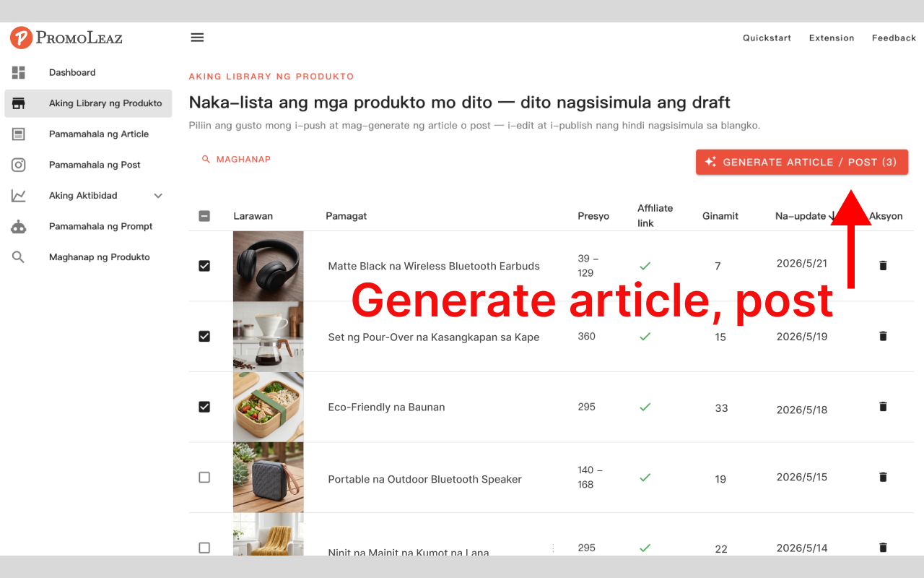Delete the Outdoor Bluetooth Speaker row
Screen dimensions: 924x578
pyautogui.click(x=883, y=477)
